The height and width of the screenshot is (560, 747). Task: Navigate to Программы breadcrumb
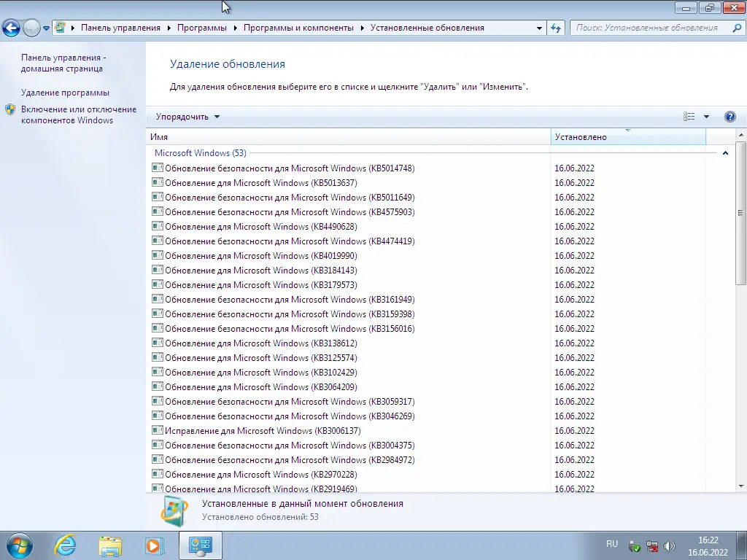click(x=202, y=28)
